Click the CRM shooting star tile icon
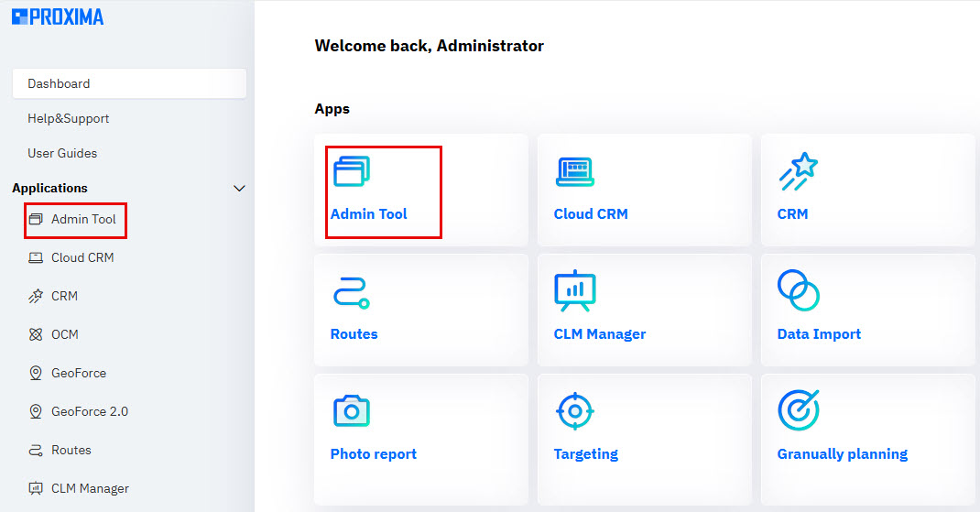This screenshot has height=512, width=980. point(798,171)
